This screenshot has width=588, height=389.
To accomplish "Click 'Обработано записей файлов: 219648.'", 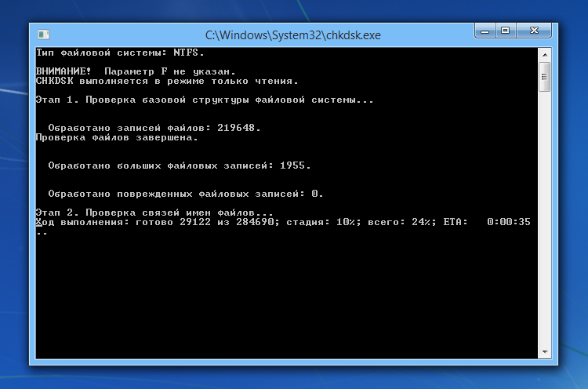I will click(154, 128).
